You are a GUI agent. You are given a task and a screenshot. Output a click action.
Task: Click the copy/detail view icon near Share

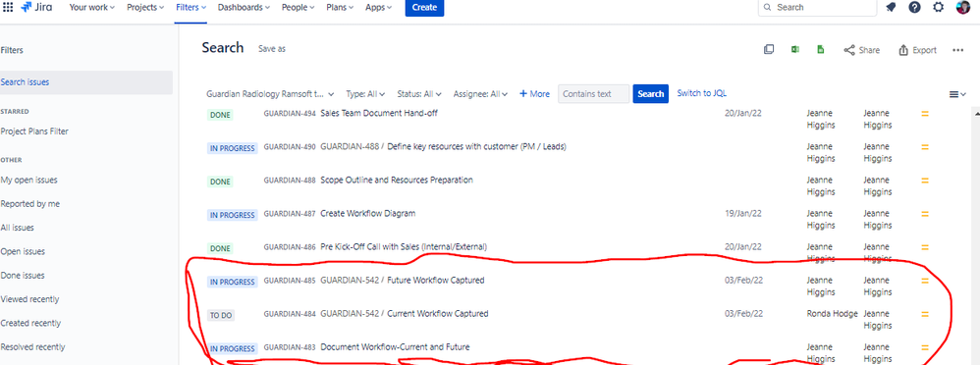(770, 50)
